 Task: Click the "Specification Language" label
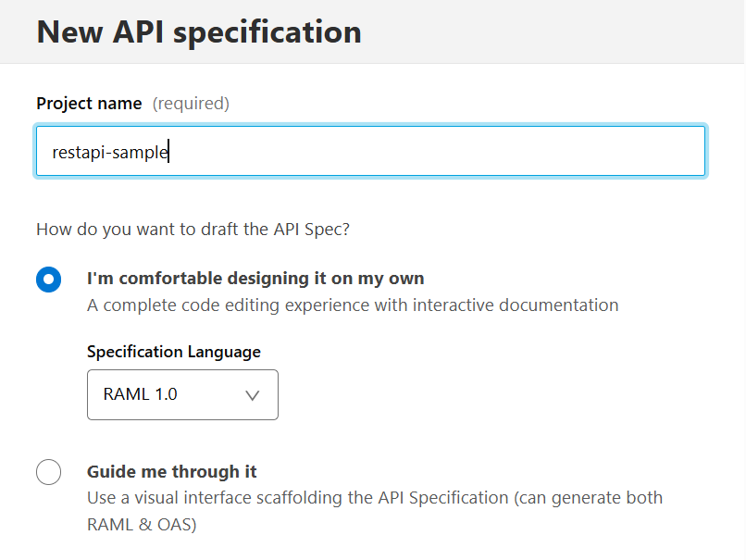coord(173,352)
